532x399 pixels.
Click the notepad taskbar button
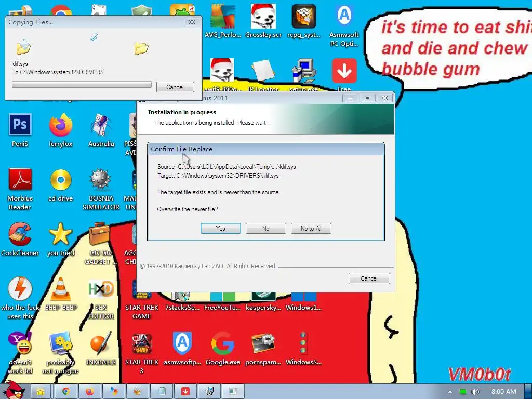click(x=161, y=392)
